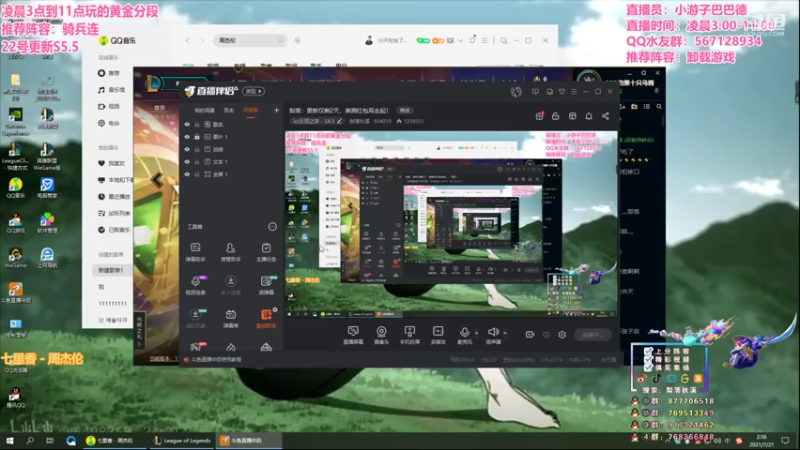Open 最近播放 in QQ Music sidebar
The image size is (800, 450).
click(x=114, y=196)
